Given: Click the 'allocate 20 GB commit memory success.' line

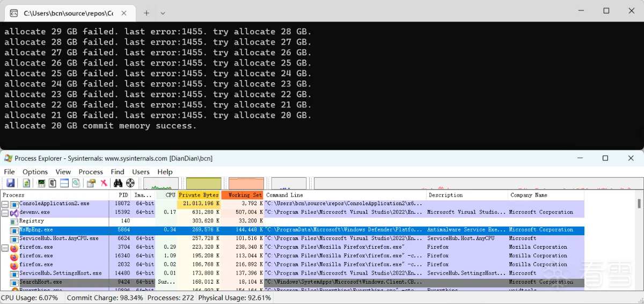Looking at the screenshot, I should 100,126.
